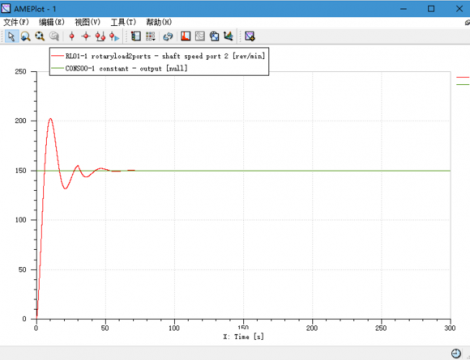Screen dimensions: 470x360
Task: Open the 文件(F) menu
Action: tap(16, 22)
